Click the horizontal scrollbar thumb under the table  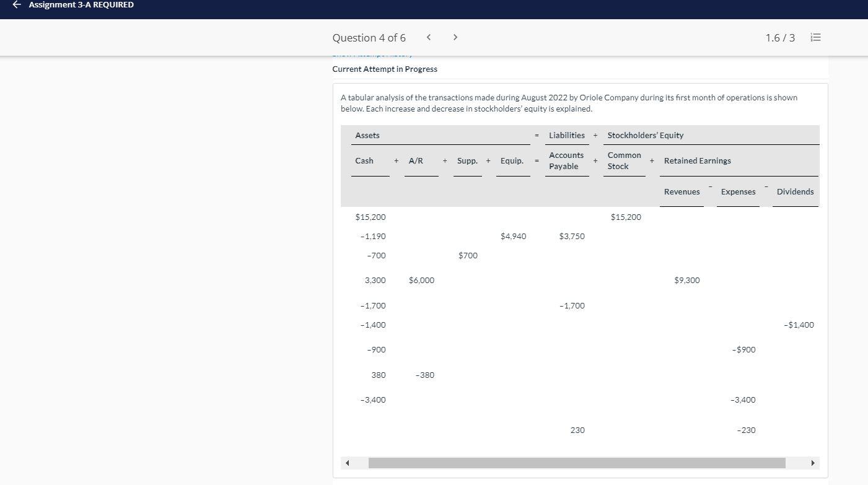[577, 463]
